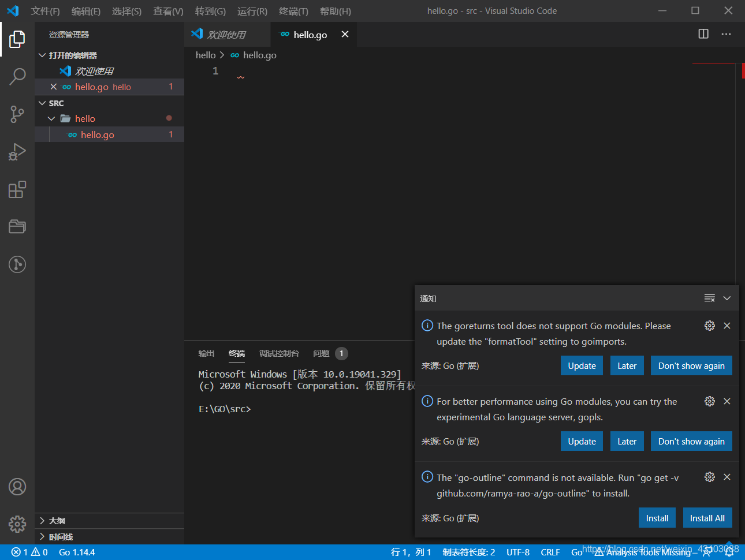This screenshot has width=745, height=560.
Task: Open the 选择(S) menu
Action: pyautogui.click(x=126, y=11)
